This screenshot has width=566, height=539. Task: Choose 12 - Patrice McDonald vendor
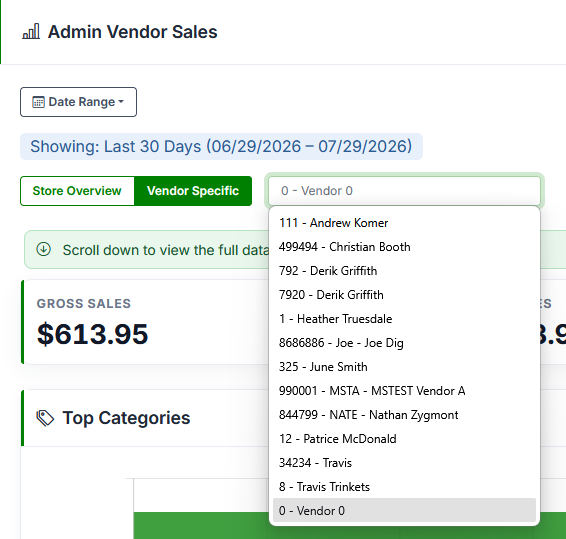pos(404,439)
